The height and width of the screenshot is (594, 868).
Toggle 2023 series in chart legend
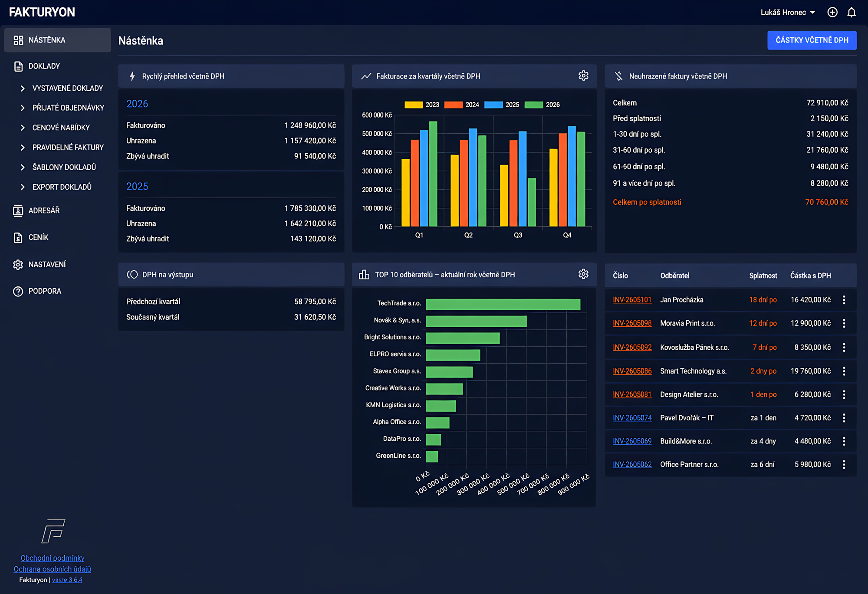click(421, 105)
